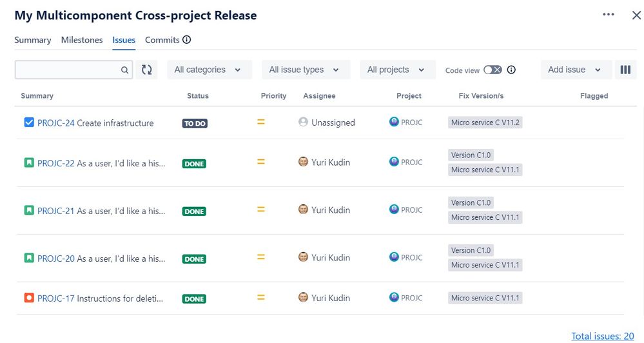644x343 pixels.
Task: Click the DONE status badge for PROJC-17
Action: click(x=194, y=299)
